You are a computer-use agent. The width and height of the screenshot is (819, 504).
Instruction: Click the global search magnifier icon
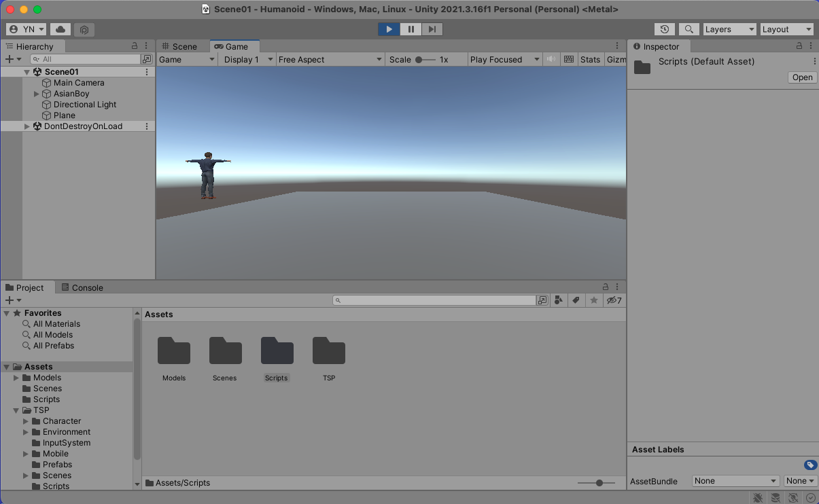(689, 29)
